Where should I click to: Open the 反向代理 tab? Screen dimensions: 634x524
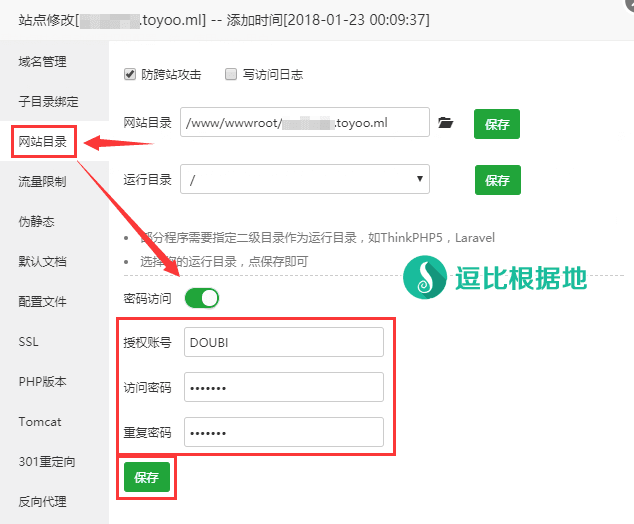(x=42, y=502)
